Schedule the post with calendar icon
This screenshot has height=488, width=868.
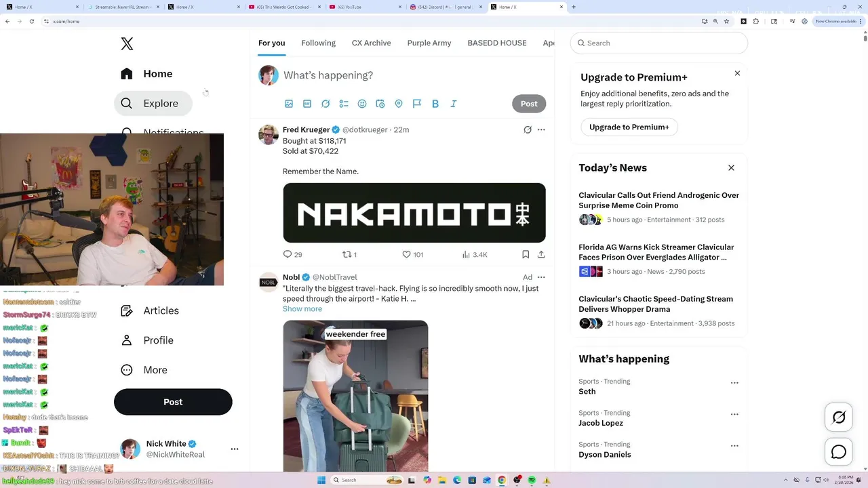pyautogui.click(x=380, y=104)
